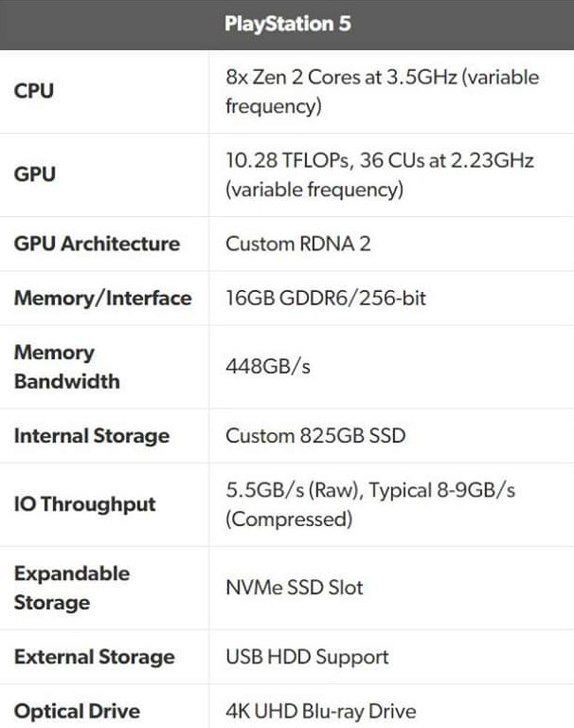Image resolution: width=574 pixels, height=728 pixels.
Task: Click the 8x Zen 2 Cores value
Action: [x=378, y=91]
